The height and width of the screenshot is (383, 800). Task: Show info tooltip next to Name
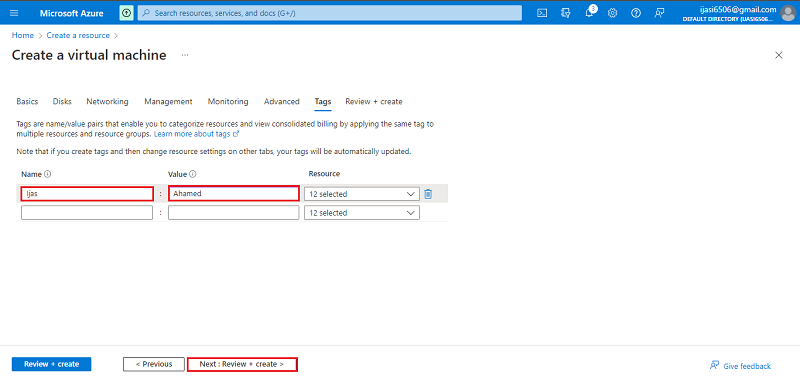tap(47, 174)
